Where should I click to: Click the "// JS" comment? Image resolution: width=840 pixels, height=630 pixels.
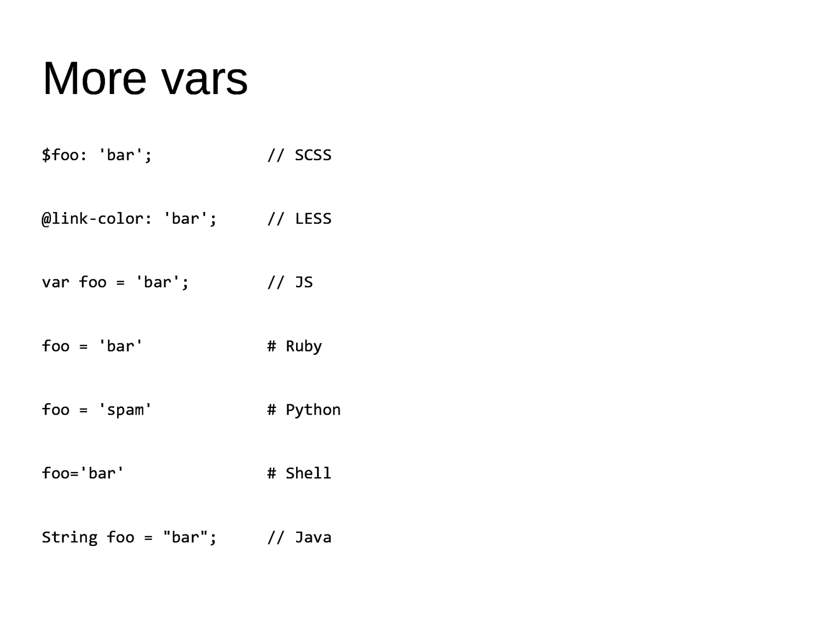[x=290, y=283]
